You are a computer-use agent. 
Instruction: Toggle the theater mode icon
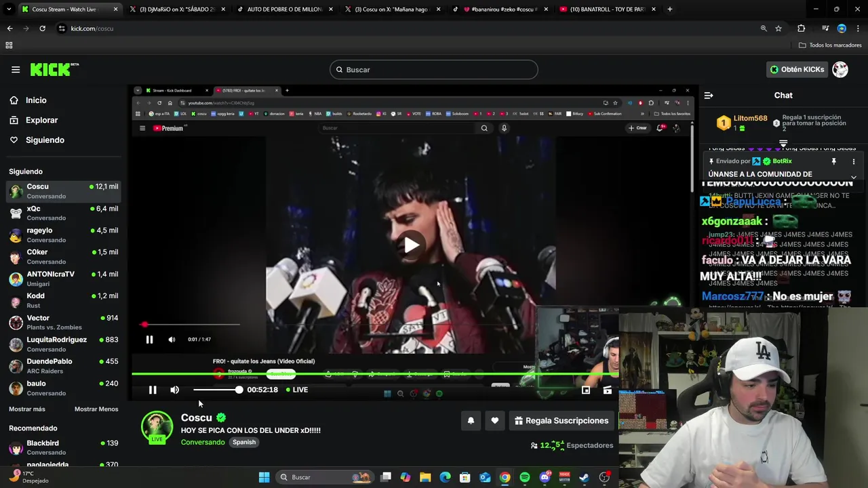click(608, 390)
